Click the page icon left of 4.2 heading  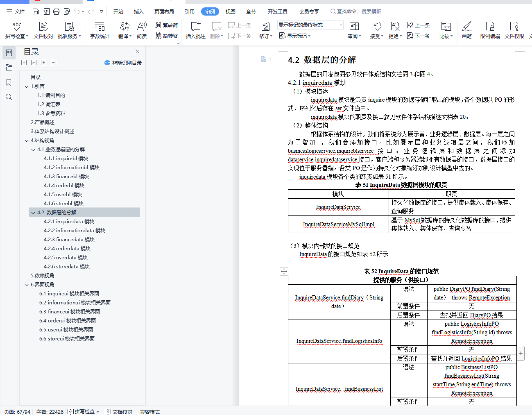point(264,59)
